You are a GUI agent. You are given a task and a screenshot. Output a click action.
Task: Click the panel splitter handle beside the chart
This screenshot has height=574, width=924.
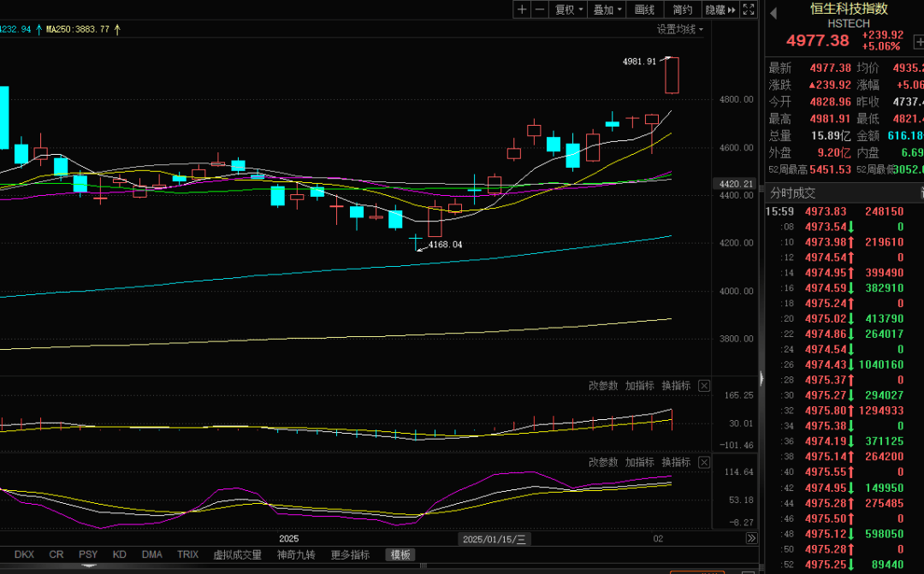click(761, 376)
